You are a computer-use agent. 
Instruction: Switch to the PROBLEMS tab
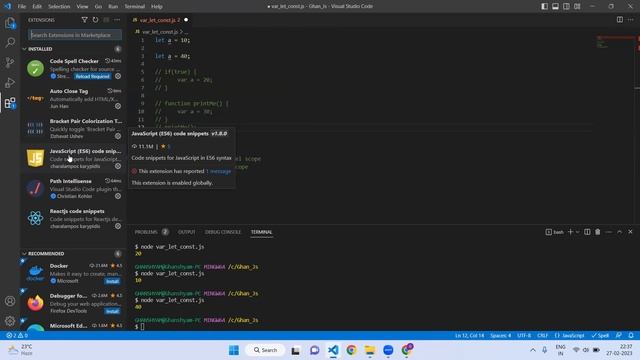coord(146,232)
